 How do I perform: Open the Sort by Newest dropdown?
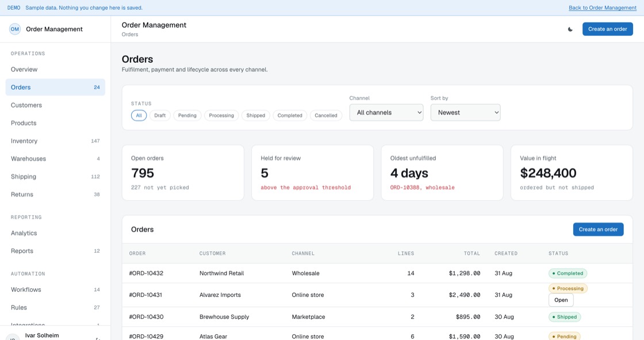click(x=465, y=112)
